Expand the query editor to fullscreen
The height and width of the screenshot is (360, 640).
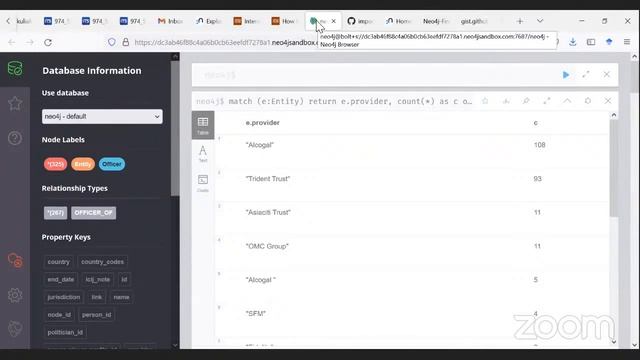(x=586, y=74)
